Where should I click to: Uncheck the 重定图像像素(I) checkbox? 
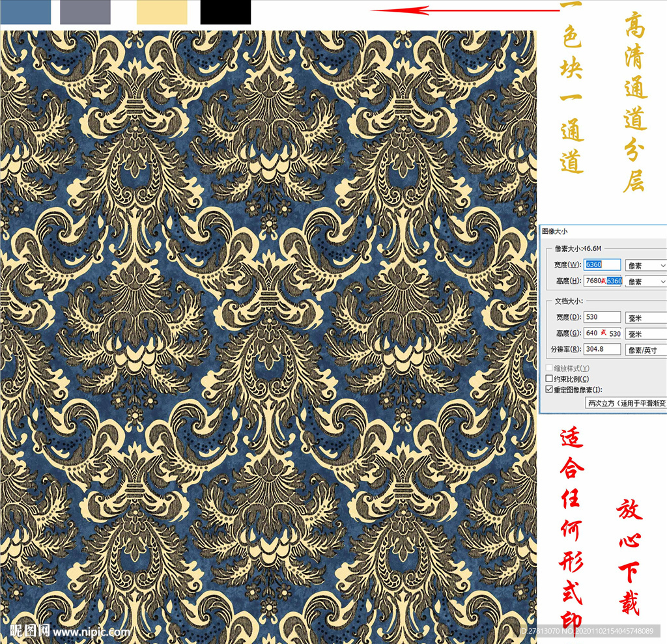click(549, 389)
